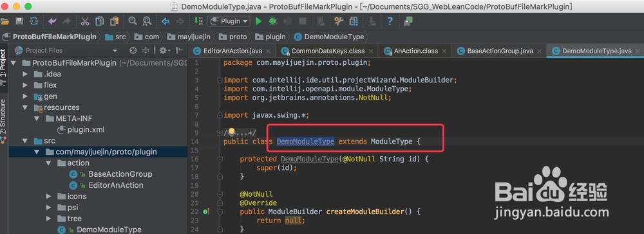644x234 pixels.
Task: Collapse the resources folder arrow
Action: [x=25, y=107]
